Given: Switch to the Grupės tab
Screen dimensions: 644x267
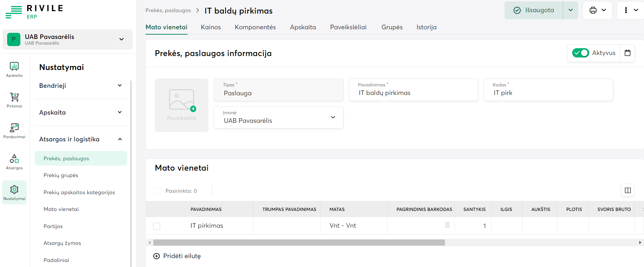Looking at the screenshot, I should pos(392,27).
